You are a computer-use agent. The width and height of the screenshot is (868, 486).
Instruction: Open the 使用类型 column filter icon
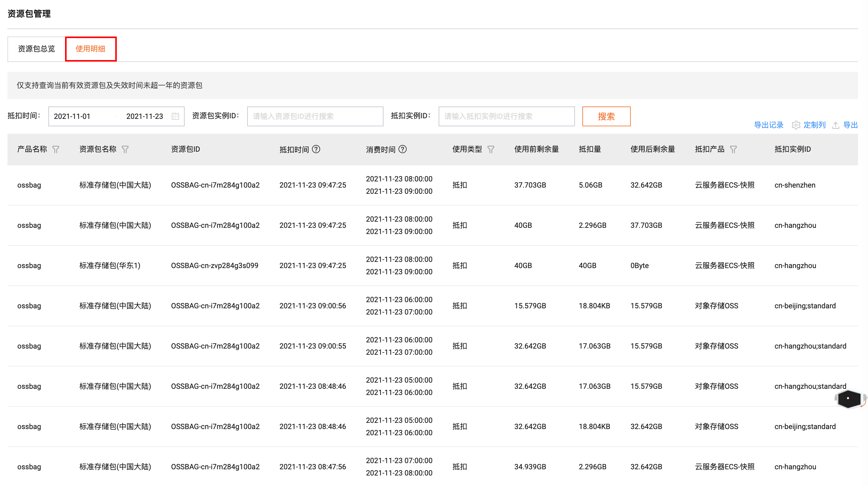[x=491, y=149]
